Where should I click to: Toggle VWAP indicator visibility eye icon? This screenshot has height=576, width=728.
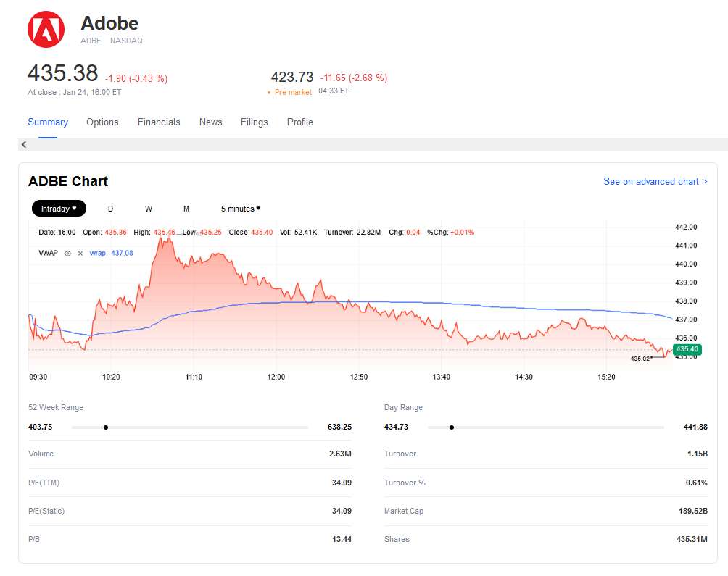67,254
